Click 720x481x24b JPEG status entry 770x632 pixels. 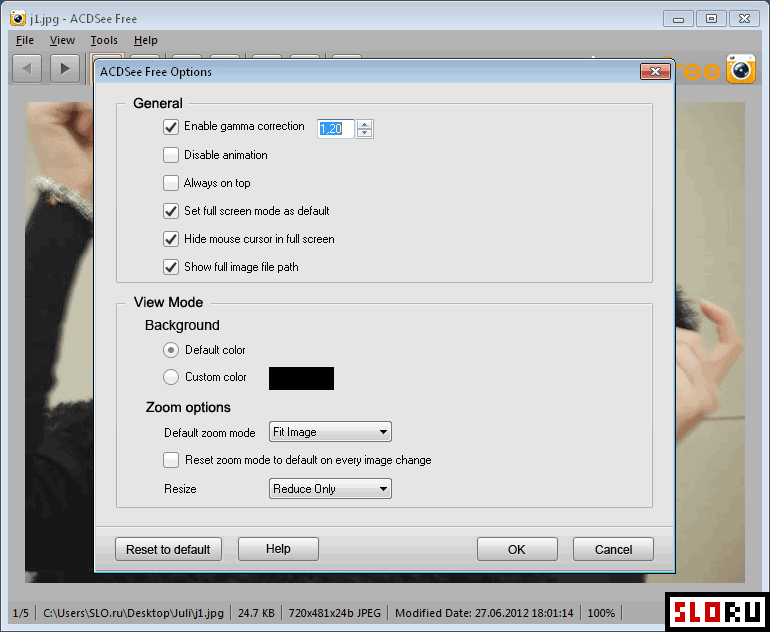click(x=334, y=613)
